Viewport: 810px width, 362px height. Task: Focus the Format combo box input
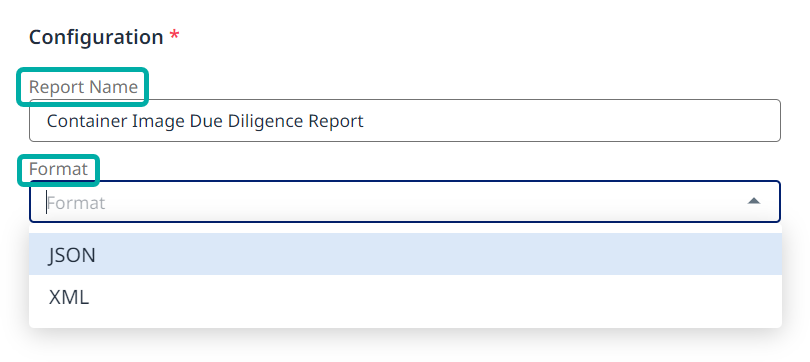point(404,201)
